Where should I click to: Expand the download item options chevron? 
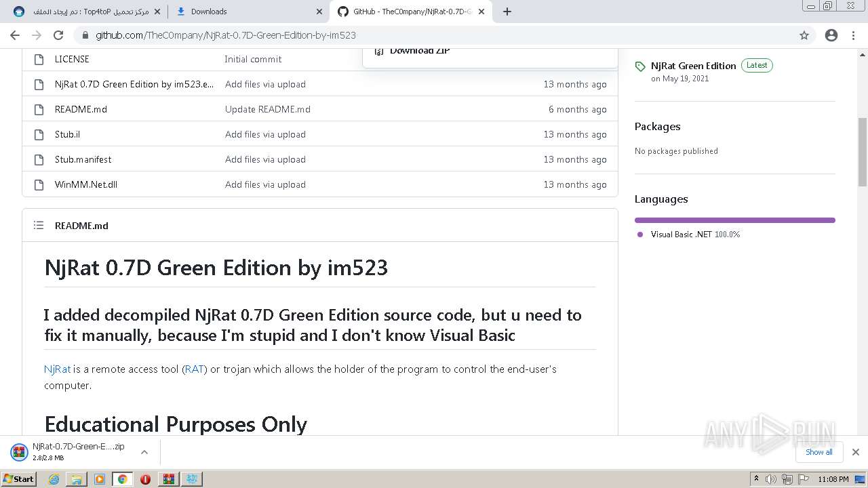[x=144, y=452]
